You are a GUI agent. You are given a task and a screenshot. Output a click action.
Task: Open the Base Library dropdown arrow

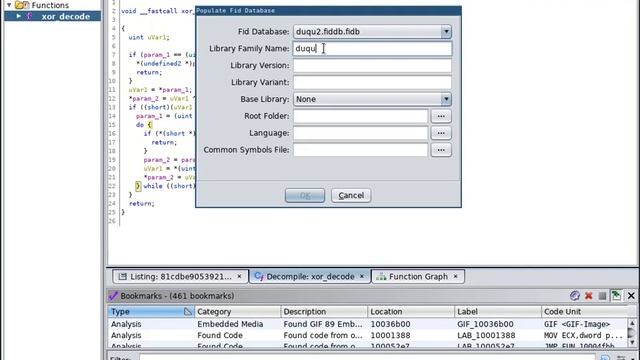click(446, 99)
